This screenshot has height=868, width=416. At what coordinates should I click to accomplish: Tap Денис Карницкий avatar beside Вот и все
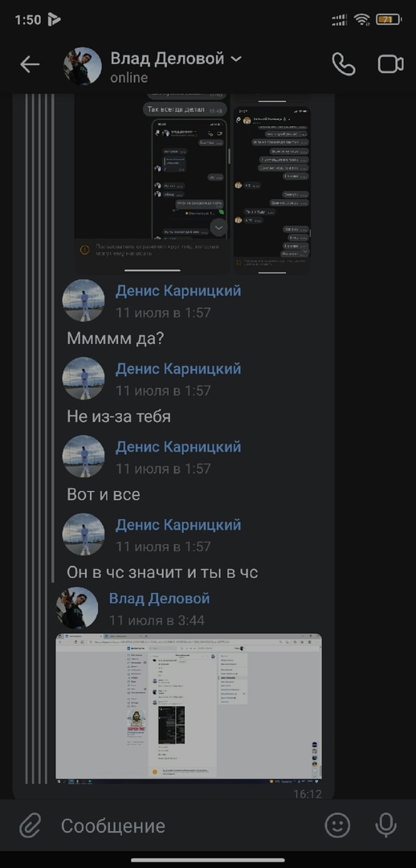click(84, 457)
